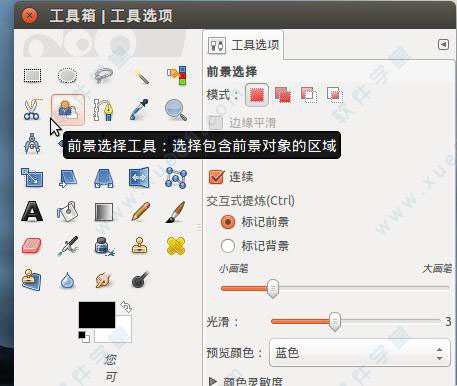The image size is (457, 386).
Task: Choose add to selection mode
Action: tap(283, 95)
